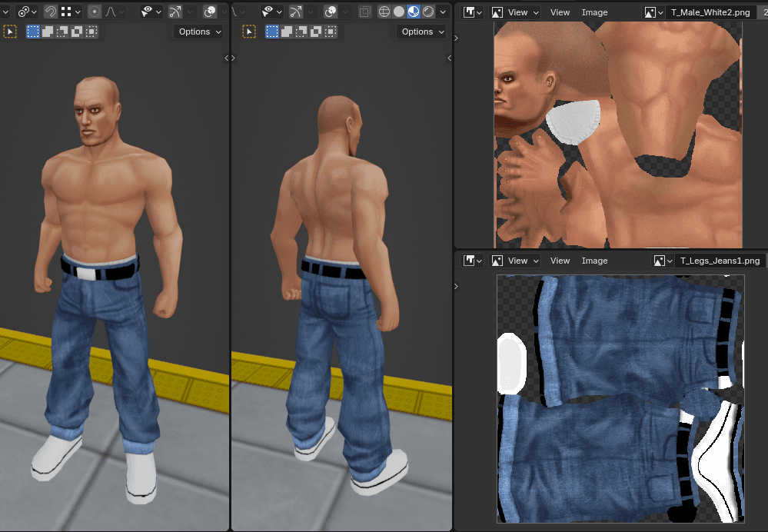Pick intersect selection mode in right viewport
The width and height of the screenshot is (768, 532).
point(331,32)
